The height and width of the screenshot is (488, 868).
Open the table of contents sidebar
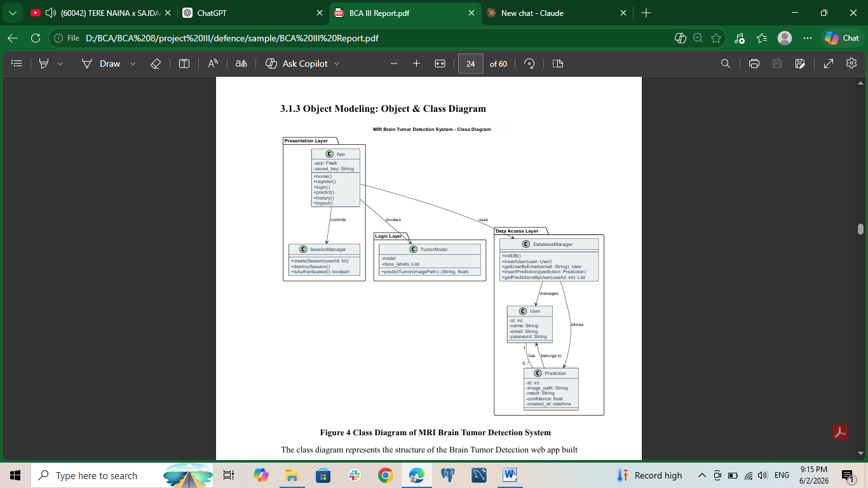(17, 64)
